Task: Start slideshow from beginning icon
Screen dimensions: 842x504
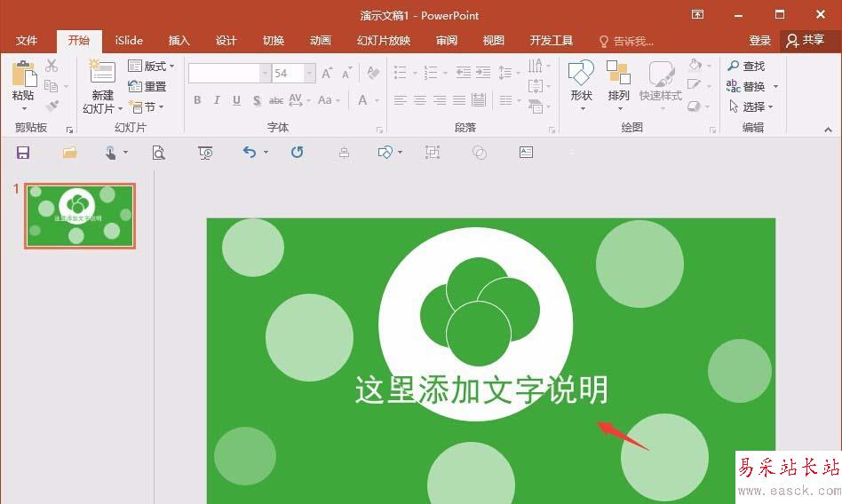Action: (x=205, y=153)
